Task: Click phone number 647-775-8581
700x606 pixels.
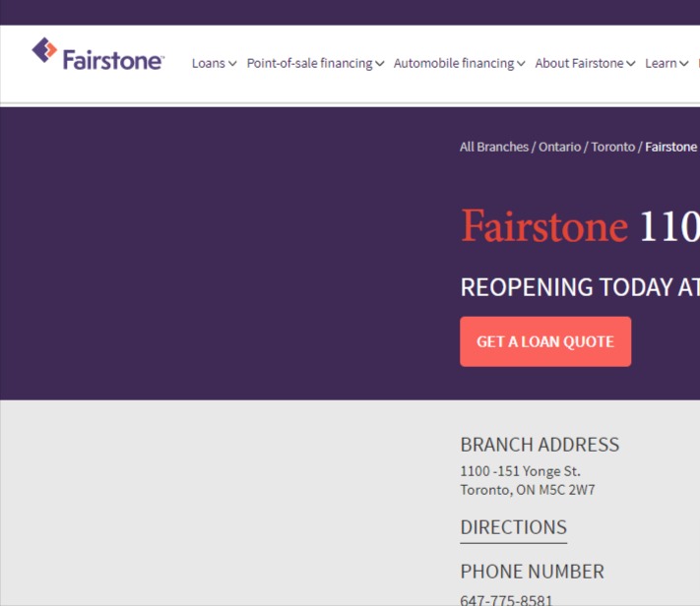Action: 506,600
